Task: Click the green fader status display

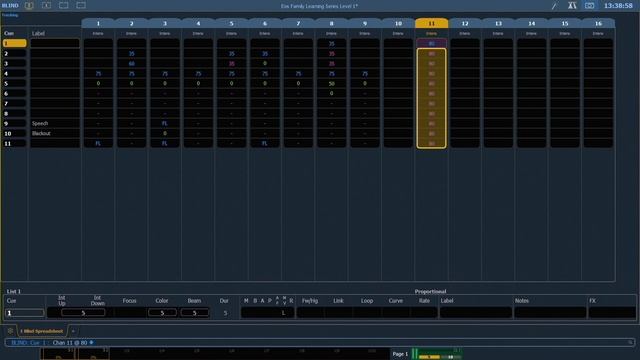Action: 438,353
